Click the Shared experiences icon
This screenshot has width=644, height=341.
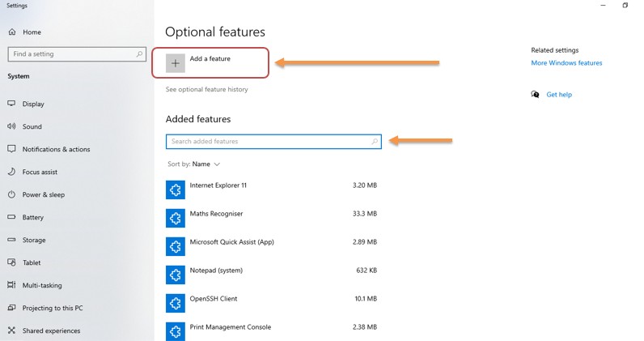coord(11,330)
